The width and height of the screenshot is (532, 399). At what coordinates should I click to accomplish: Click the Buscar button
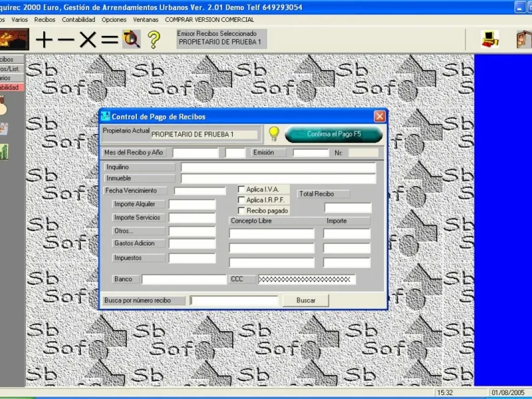coord(306,301)
